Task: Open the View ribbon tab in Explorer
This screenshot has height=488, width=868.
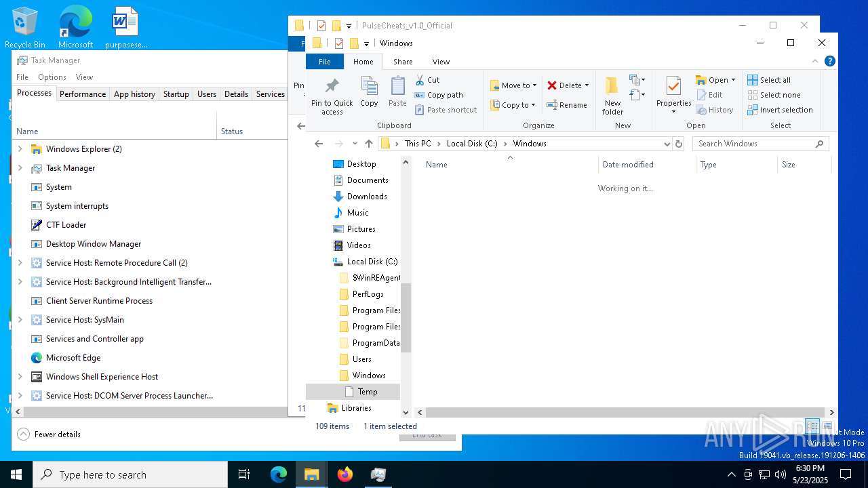Action: 441,62
